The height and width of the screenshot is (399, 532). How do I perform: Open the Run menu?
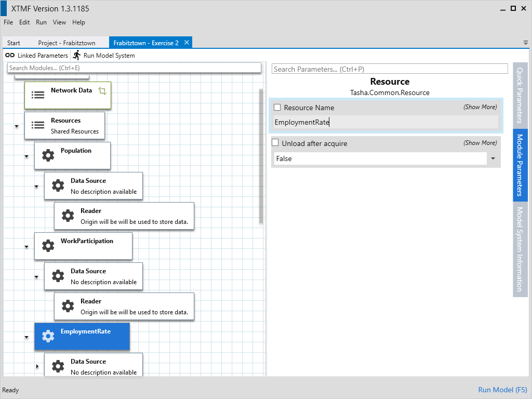(41, 22)
